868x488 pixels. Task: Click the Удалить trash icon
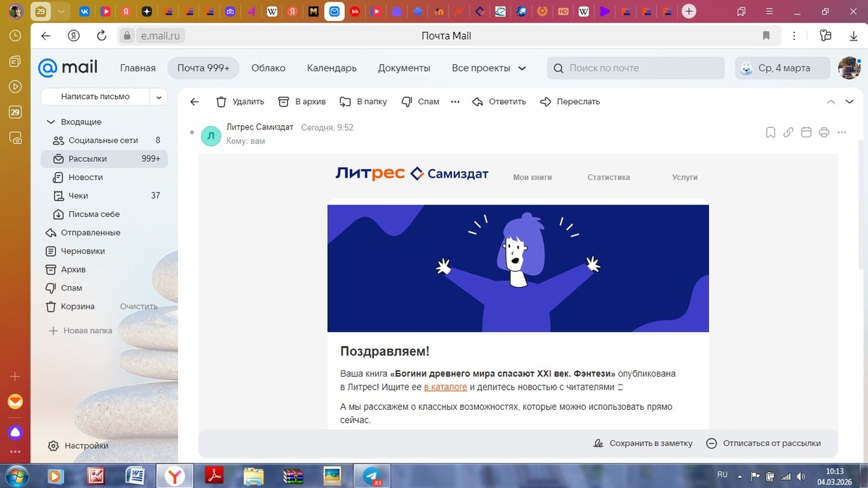tap(221, 102)
